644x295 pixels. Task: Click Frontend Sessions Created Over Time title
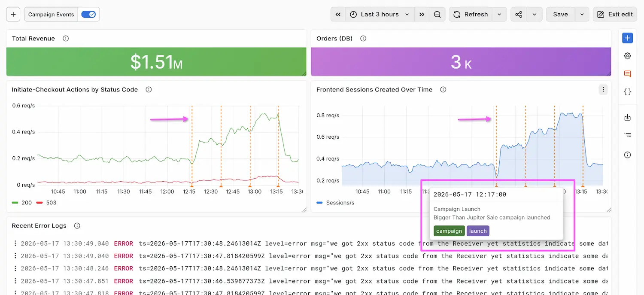click(374, 89)
